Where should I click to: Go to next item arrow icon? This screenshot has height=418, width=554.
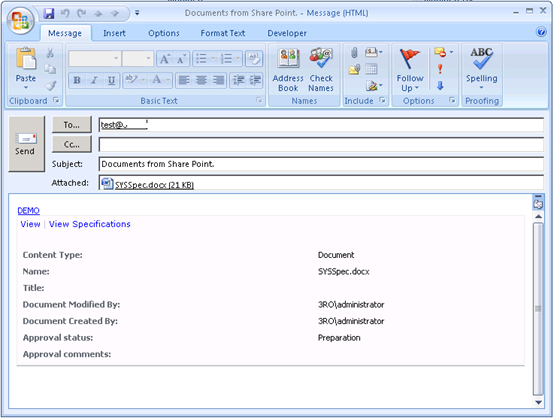(115, 13)
